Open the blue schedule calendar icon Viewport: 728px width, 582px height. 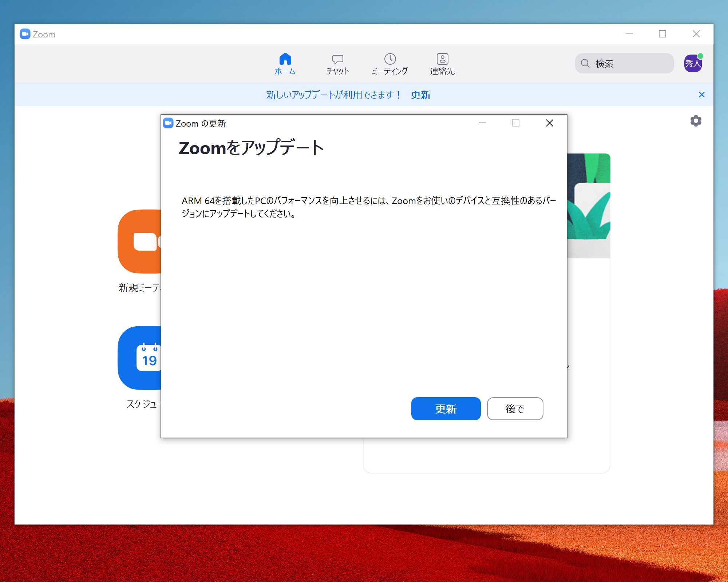[x=140, y=358]
